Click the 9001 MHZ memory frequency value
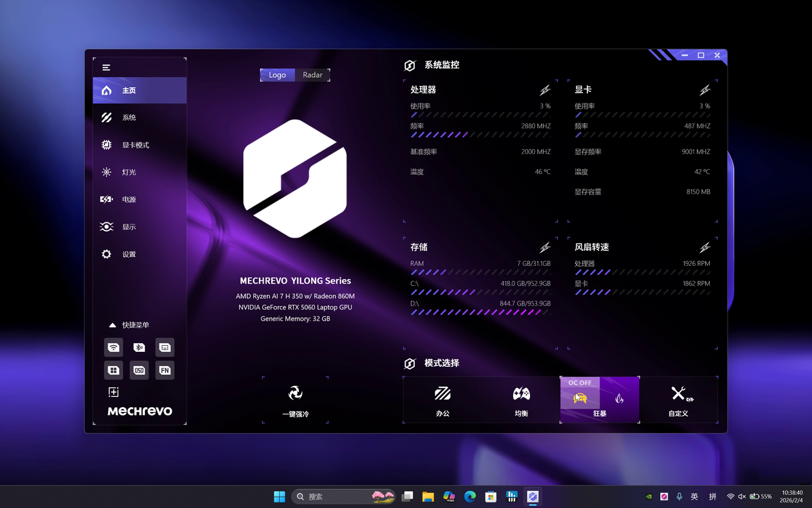Viewport: 812px width, 508px height. [x=696, y=152]
